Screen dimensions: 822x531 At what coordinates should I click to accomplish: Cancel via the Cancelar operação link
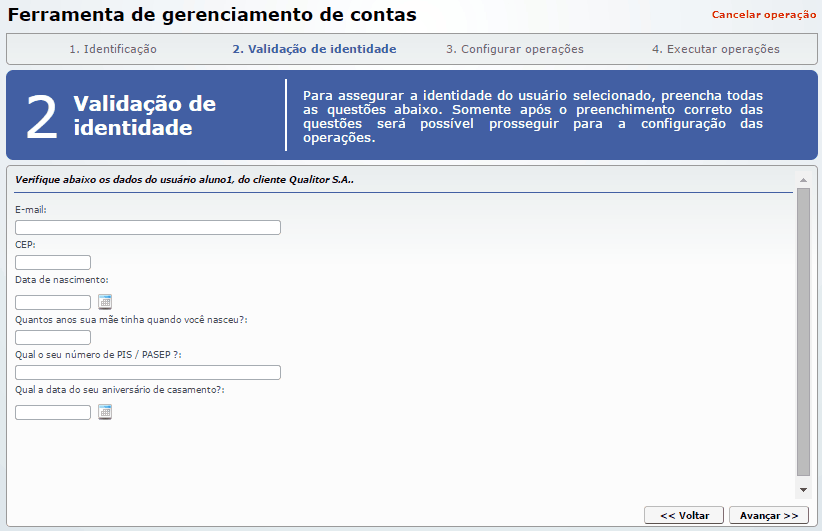[764, 15]
